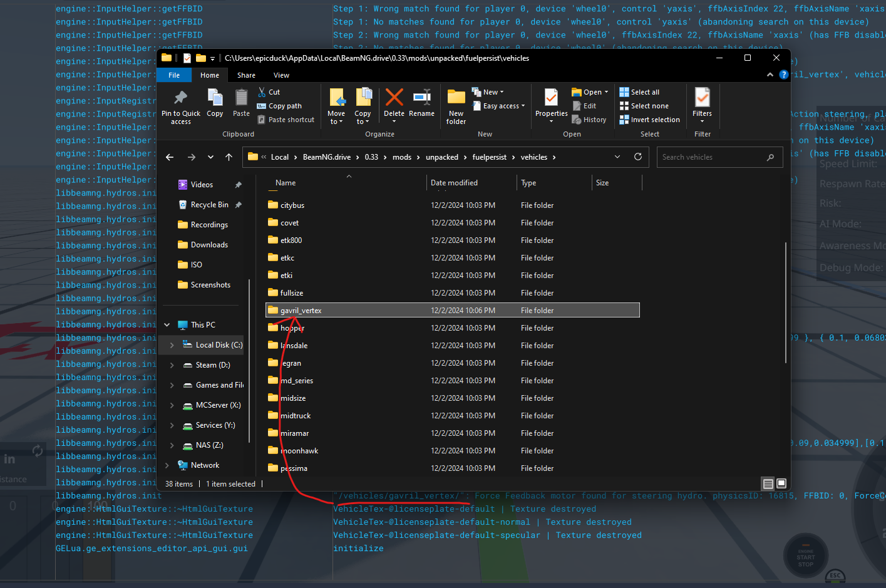Click Copy path in the Clipboard group
The image size is (886, 588).
tap(279, 106)
